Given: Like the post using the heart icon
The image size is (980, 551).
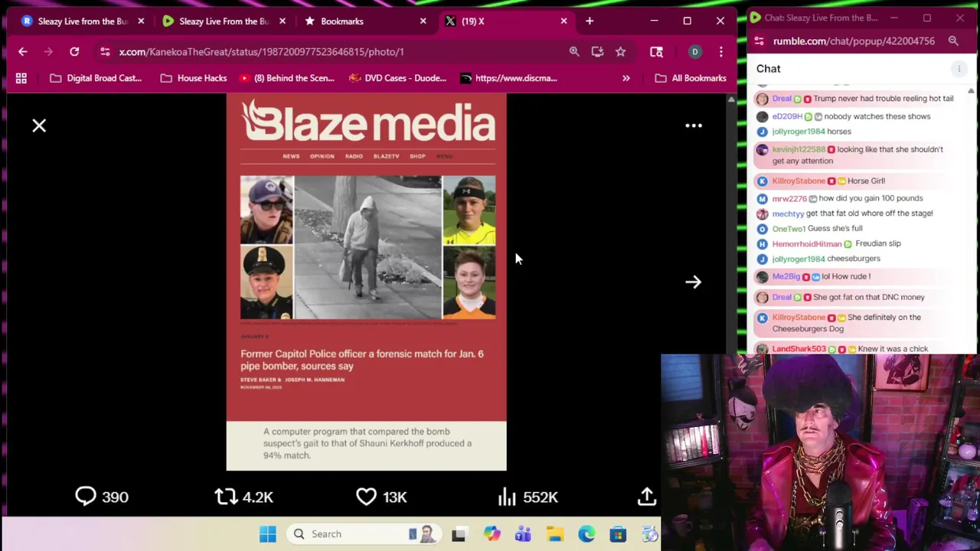Looking at the screenshot, I should 366,497.
